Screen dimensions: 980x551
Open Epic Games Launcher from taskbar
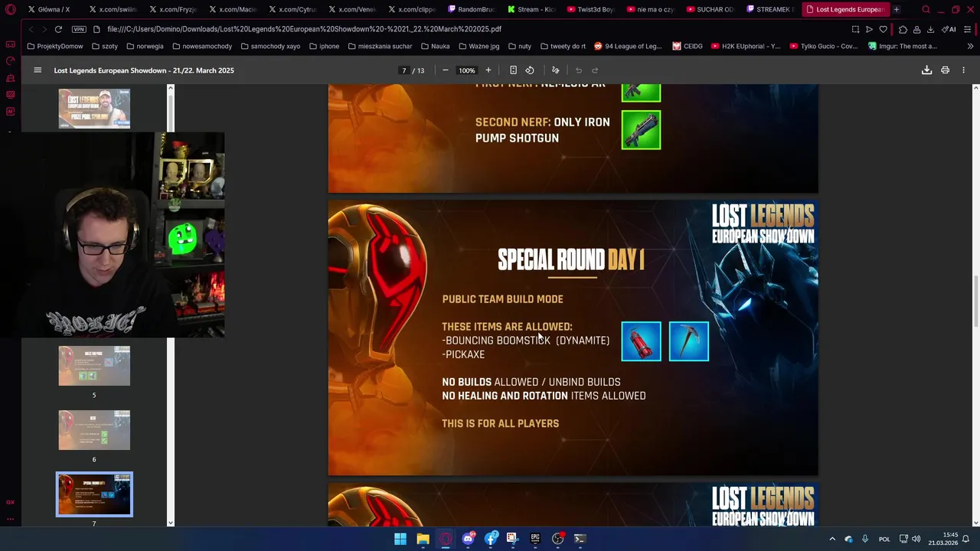[x=535, y=539]
